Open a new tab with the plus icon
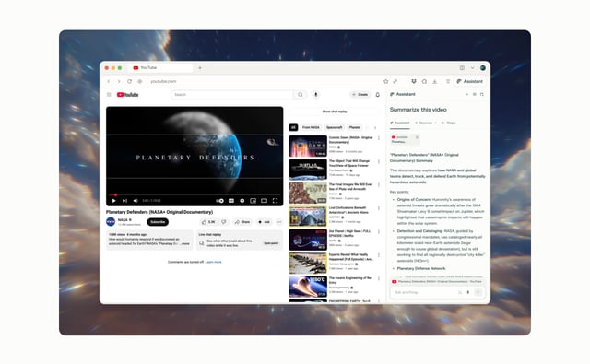 tap(200, 67)
